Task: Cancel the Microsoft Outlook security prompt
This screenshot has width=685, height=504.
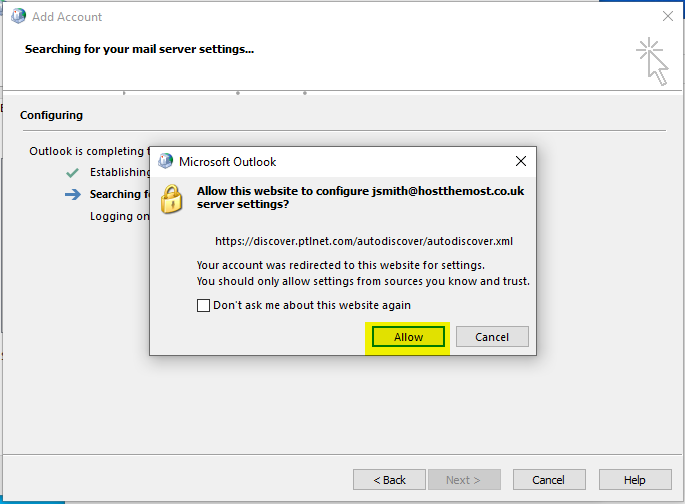Action: [492, 337]
